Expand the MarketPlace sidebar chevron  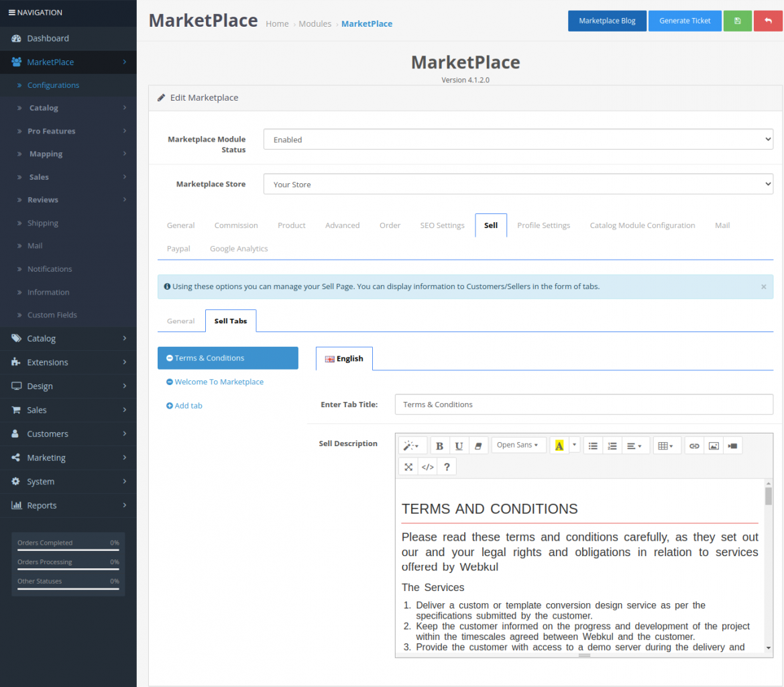125,62
